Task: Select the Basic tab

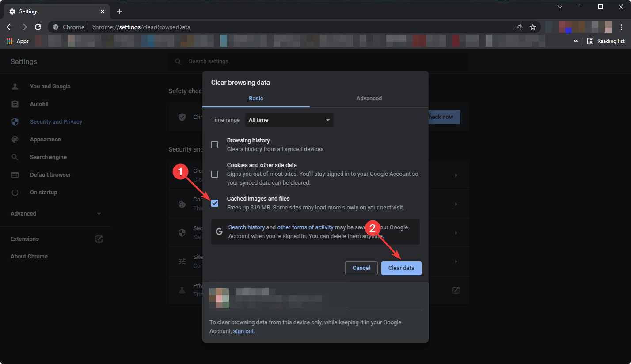Action: point(256,98)
